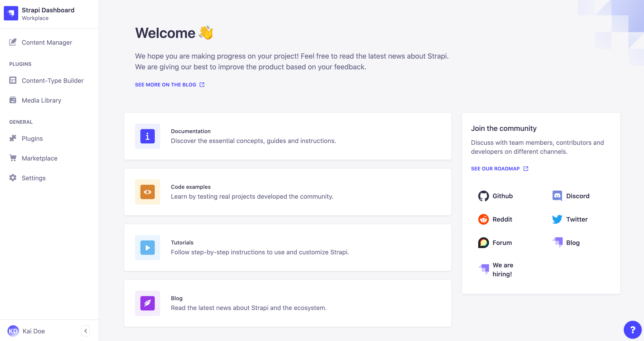644x341 pixels.
Task: Open SEE OUR ROADMAP link
Action: (x=496, y=168)
